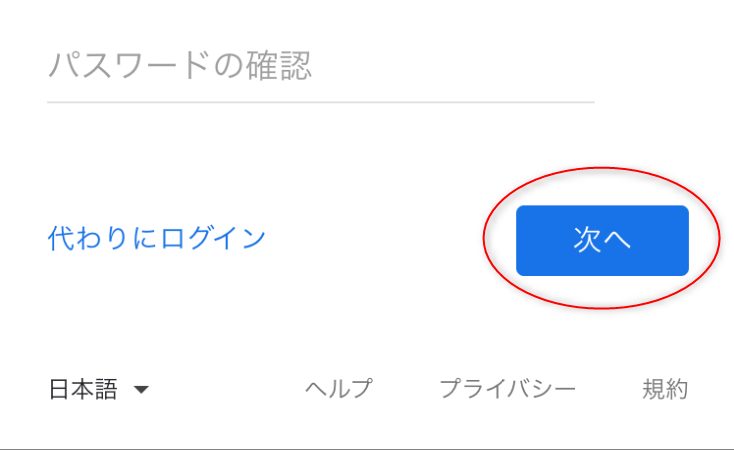Click the blue 次へ button

(602, 240)
